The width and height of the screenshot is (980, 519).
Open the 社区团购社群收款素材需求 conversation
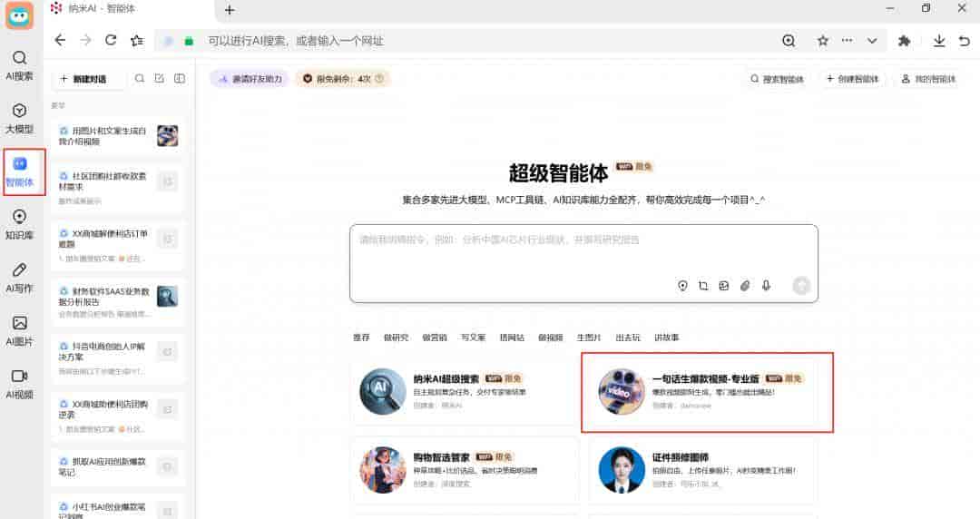click(119, 188)
